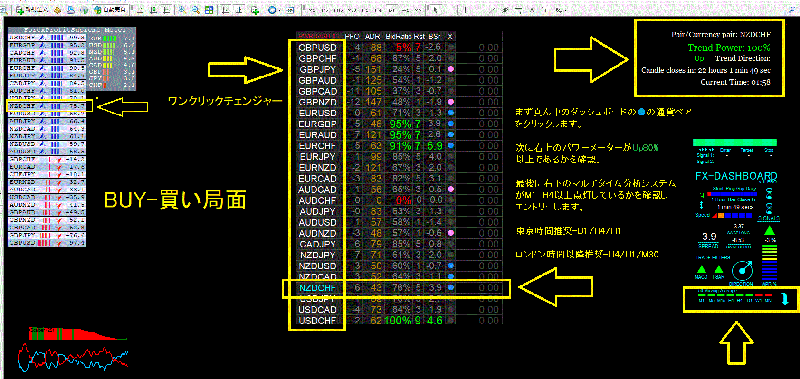Viewport: 800px width, 379px height.
Task: Click the pink dot in AUDNZD row
Action: pyautogui.click(x=451, y=233)
